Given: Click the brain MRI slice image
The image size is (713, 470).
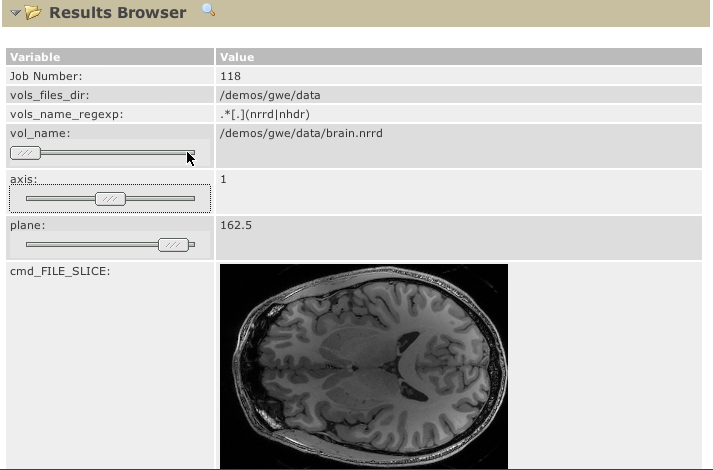Looking at the screenshot, I should click(363, 365).
